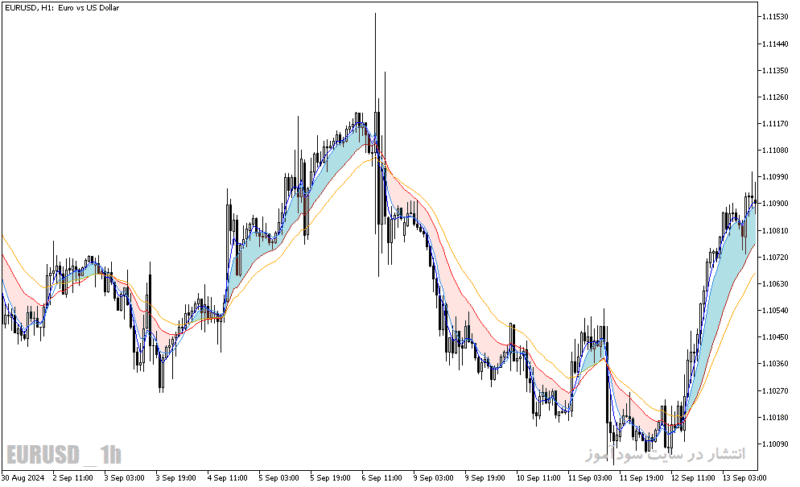Click the 1.10360 price axis label

pyautogui.click(x=775, y=364)
